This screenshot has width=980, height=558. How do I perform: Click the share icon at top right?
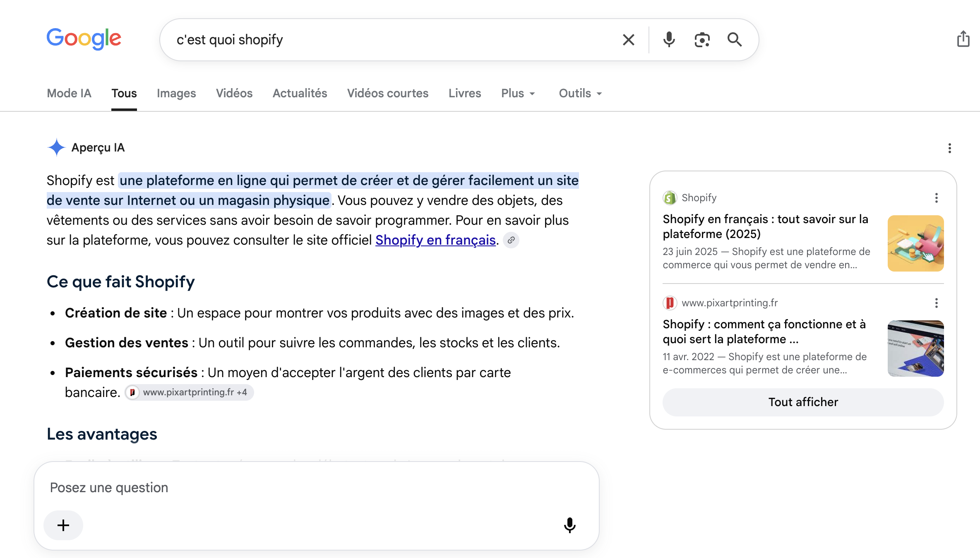[963, 39]
